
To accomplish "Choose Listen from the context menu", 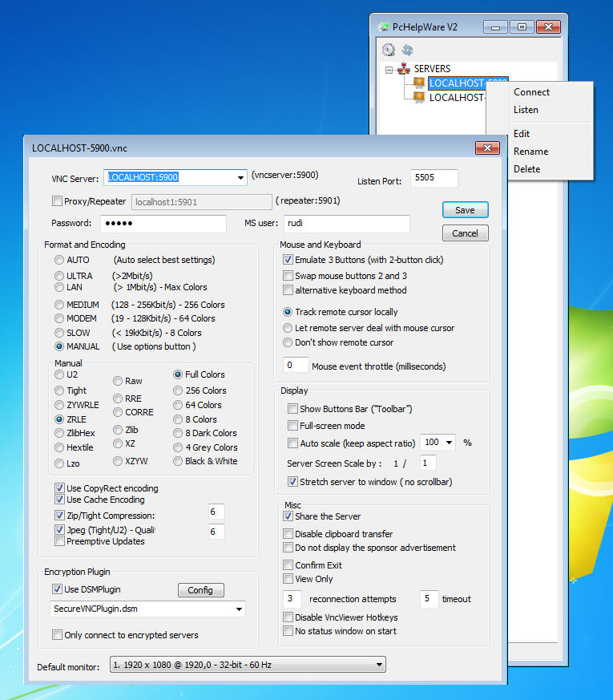I will [526, 110].
